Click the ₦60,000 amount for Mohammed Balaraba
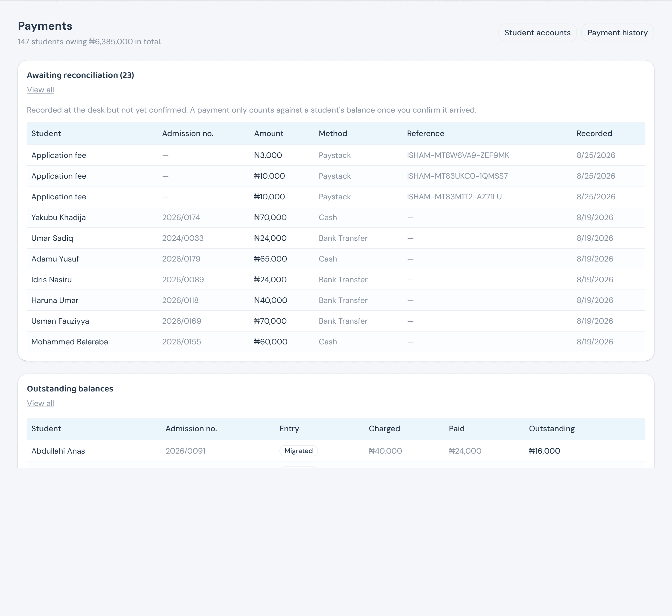672x616 pixels. 271,341
